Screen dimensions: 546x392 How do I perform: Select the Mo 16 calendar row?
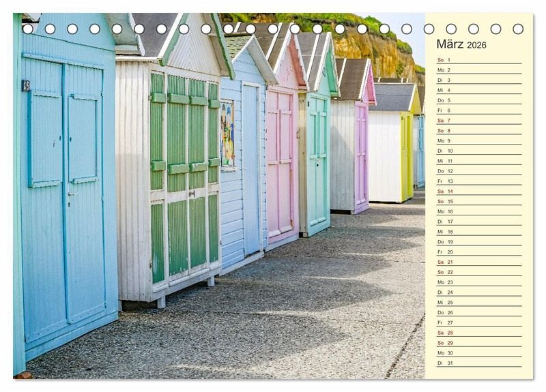(x=479, y=211)
